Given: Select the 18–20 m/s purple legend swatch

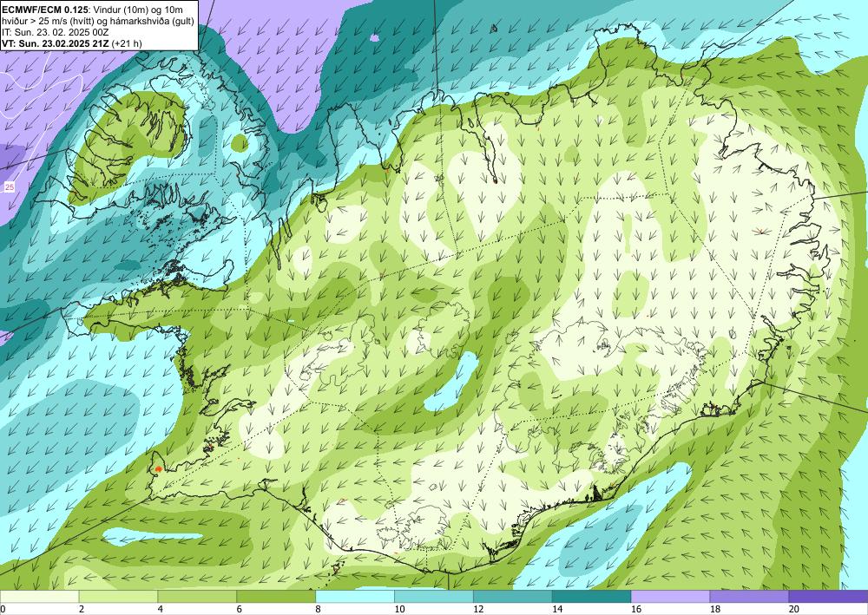Looking at the screenshot, I should click(749, 596).
